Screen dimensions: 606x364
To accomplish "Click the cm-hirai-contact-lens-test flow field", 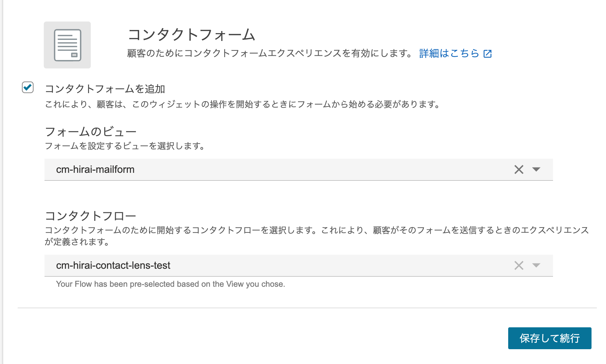I will [298, 266].
